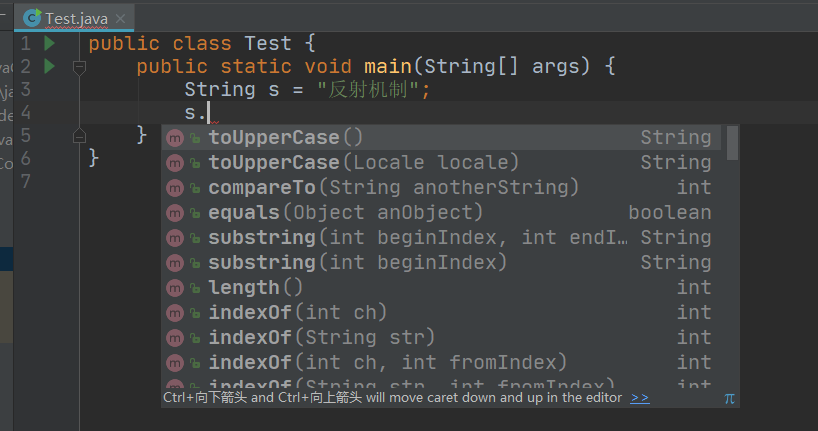
Task: Click the pi icon in completion popup footer
Action: click(x=729, y=399)
